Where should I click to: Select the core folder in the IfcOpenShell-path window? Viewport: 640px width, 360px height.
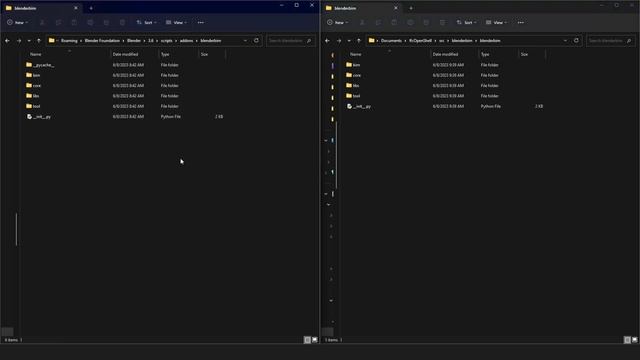[x=353, y=75]
